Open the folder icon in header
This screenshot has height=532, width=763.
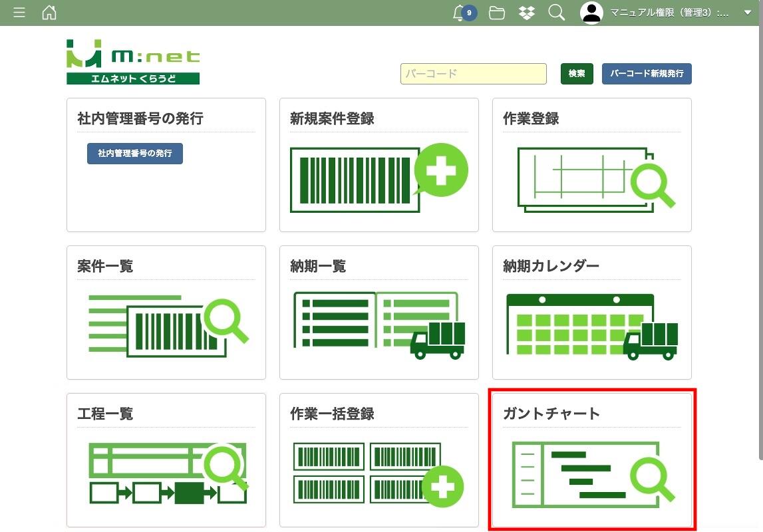pos(496,13)
